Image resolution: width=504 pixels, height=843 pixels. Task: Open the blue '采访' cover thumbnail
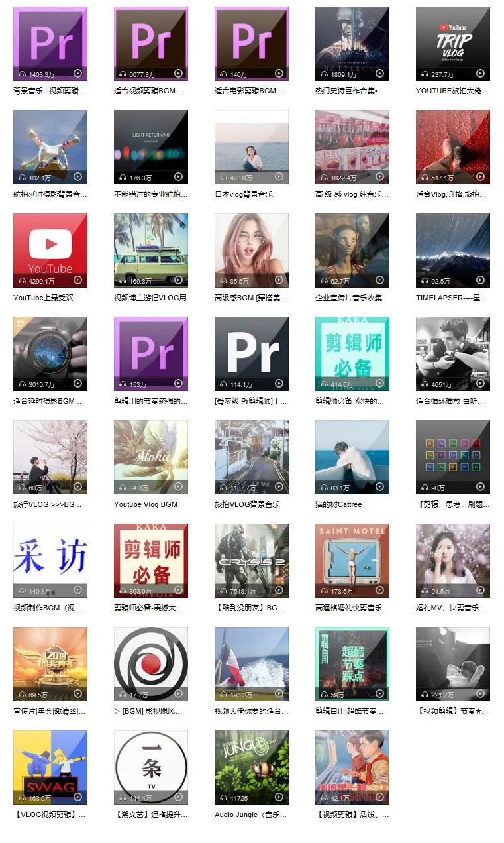[50, 561]
